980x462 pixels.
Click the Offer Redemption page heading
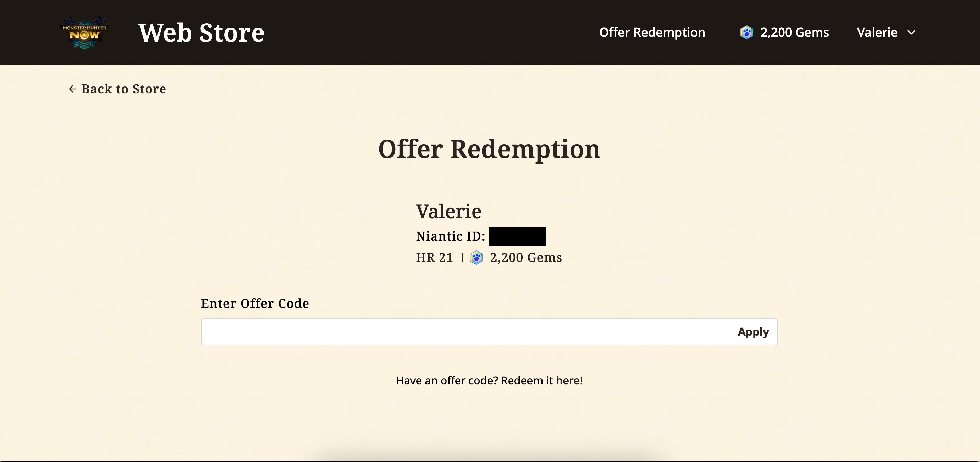coord(489,149)
